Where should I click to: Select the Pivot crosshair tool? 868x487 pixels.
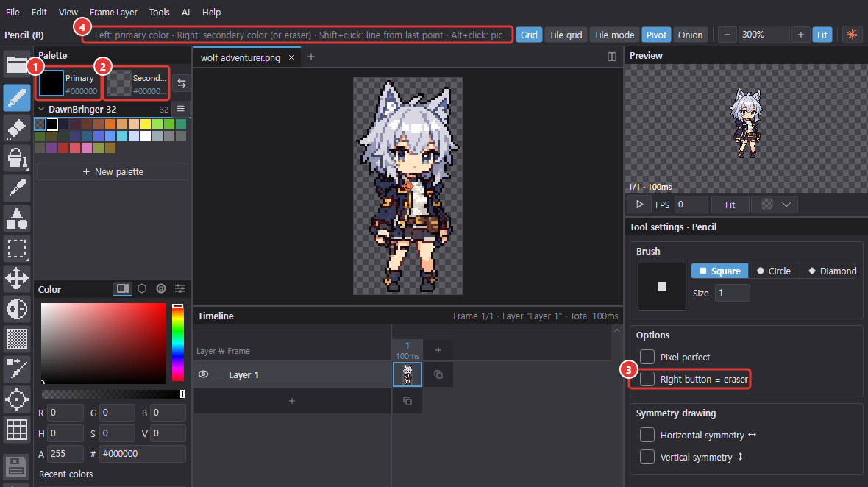pyautogui.click(x=17, y=399)
